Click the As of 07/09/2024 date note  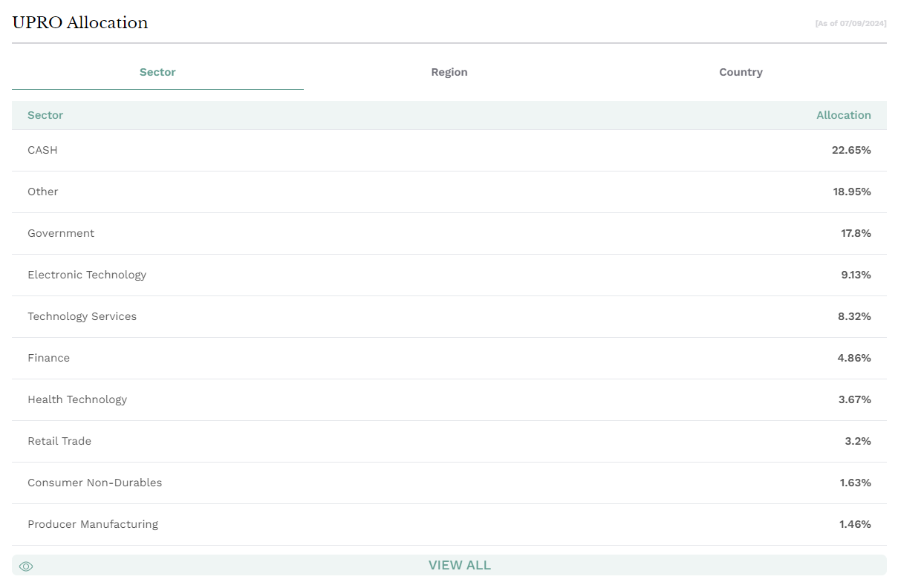coord(850,24)
